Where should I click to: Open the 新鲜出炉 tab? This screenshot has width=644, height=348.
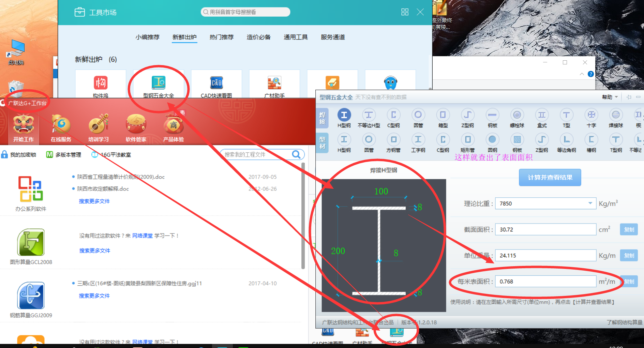[184, 37]
